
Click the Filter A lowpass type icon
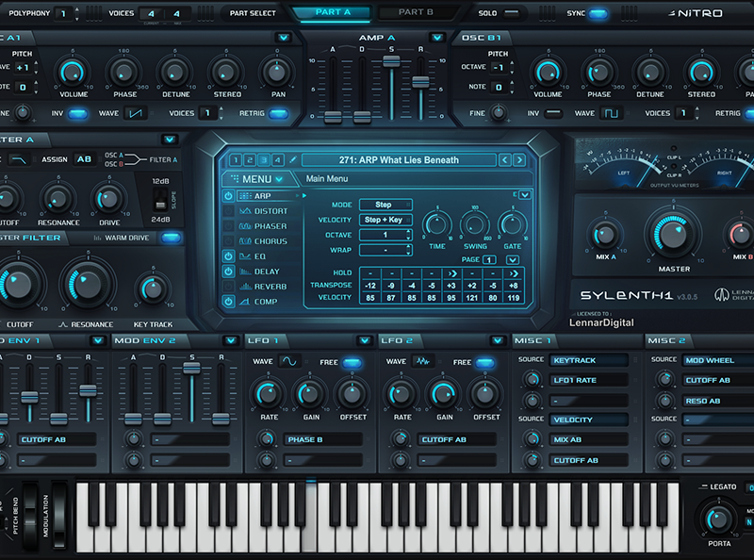click(x=19, y=159)
